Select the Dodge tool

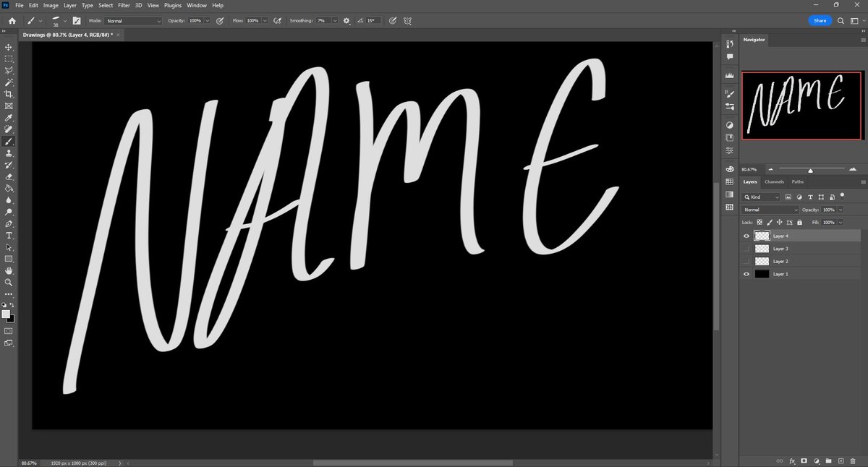9,212
